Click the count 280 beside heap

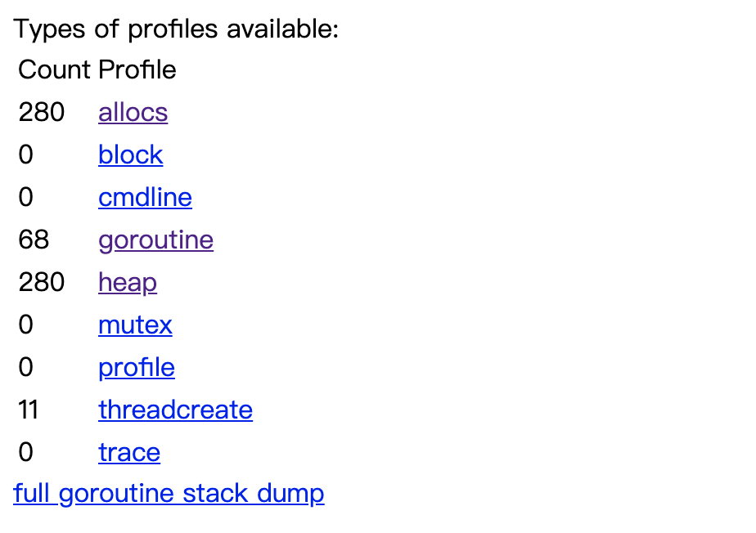(42, 282)
